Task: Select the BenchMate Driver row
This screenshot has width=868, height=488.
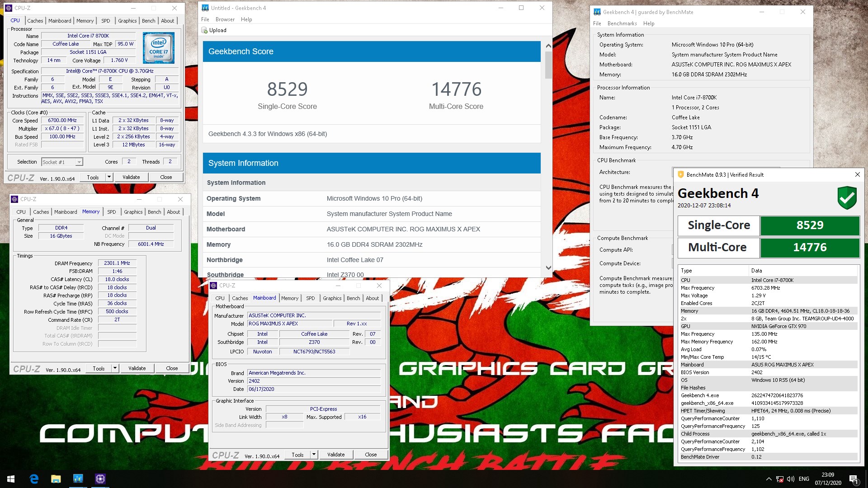Action: click(769, 457)
